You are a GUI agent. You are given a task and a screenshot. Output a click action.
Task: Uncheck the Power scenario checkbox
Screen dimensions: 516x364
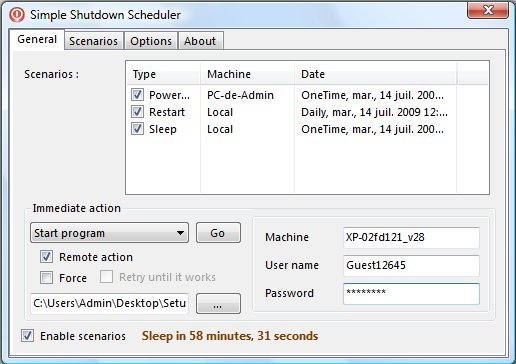(x=137, y=95)
